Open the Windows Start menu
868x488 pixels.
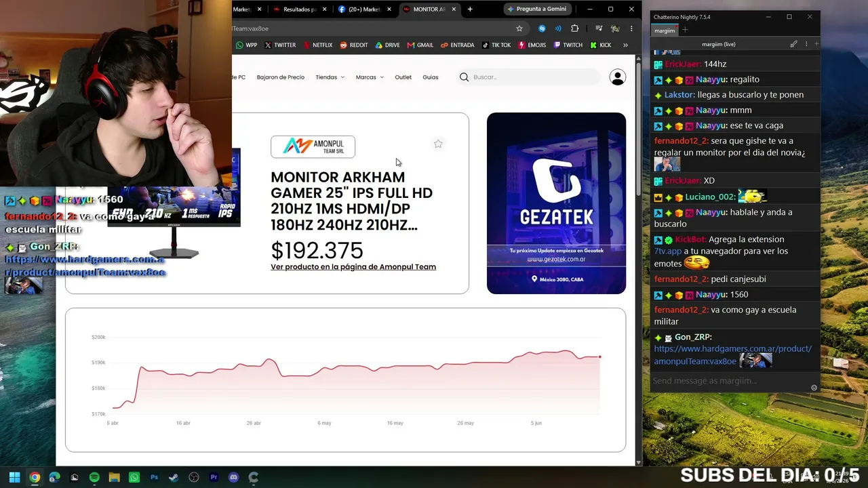click(x=14, y=477)
